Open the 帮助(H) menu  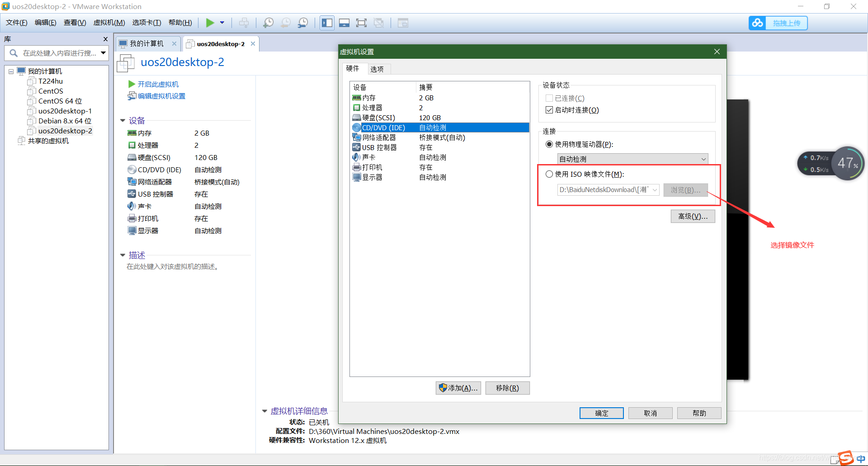[180, 23]
